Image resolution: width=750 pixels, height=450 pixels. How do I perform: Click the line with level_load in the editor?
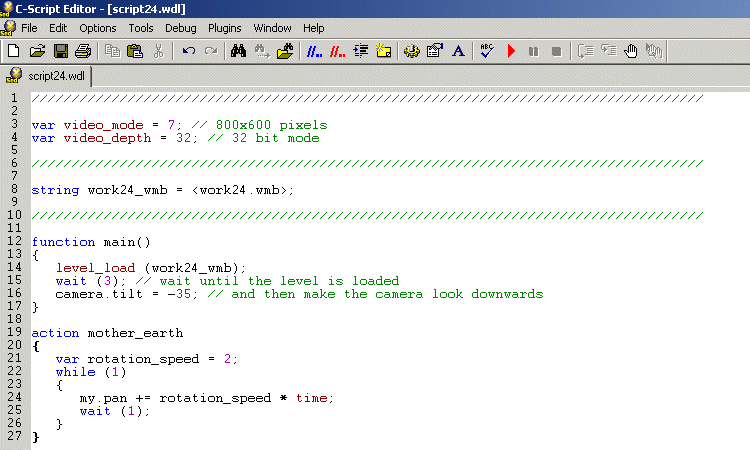pyautogui.click(x=150, y=268)
